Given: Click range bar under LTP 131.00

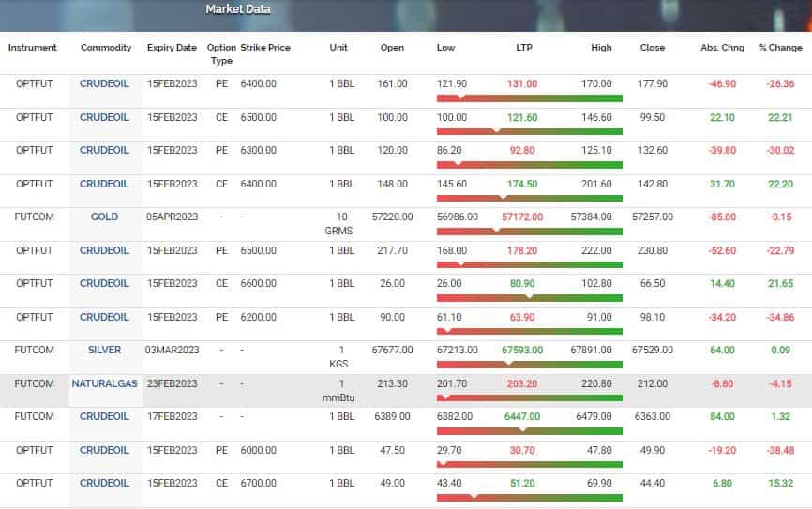Looking at the screenshot, I should click(529, 98).
